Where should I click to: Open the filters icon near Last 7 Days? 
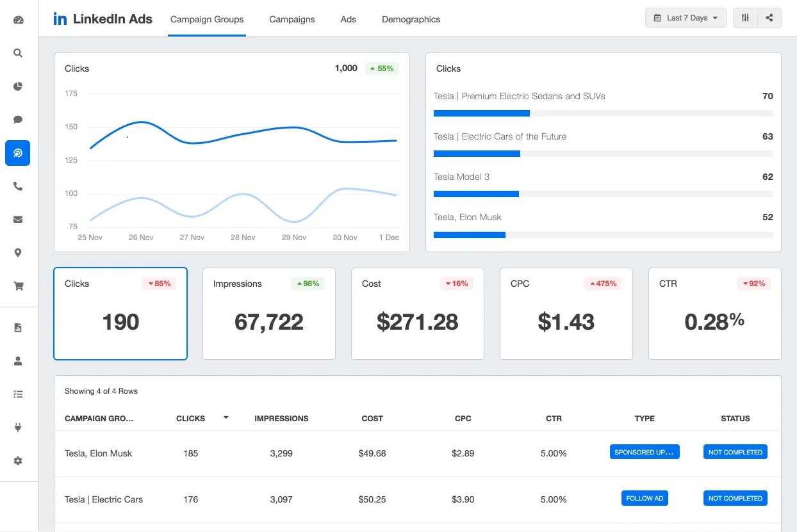click(745, 17)
